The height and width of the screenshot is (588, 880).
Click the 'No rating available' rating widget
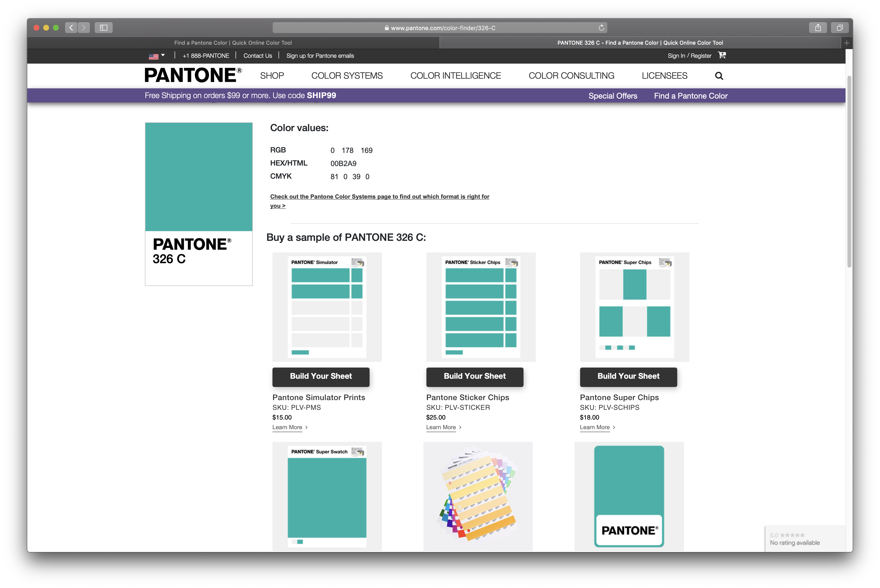[805, 539]
